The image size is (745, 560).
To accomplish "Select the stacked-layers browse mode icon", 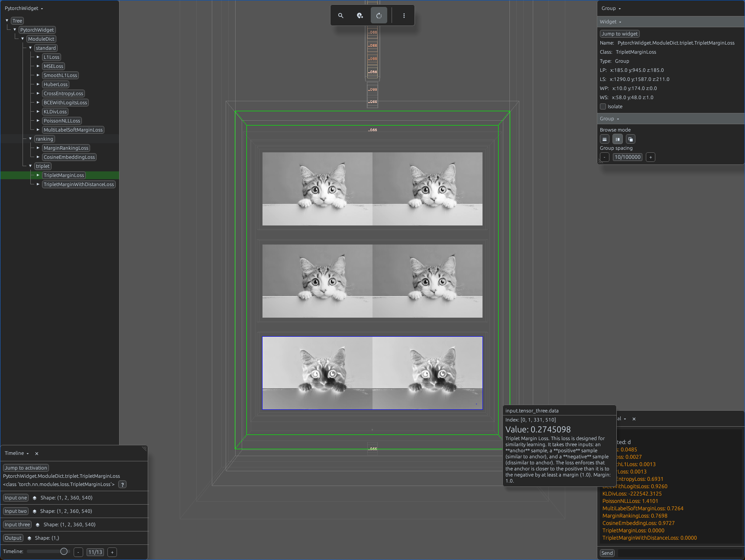I will pyautogui.click(x=631, y=139).
